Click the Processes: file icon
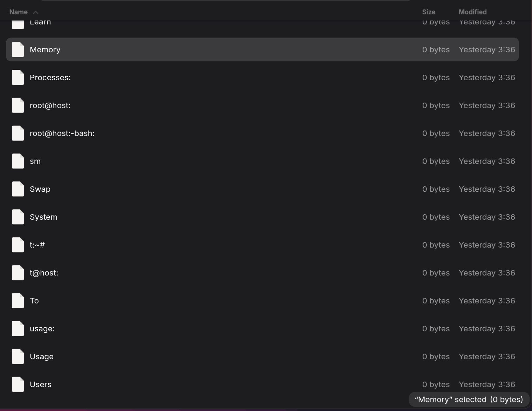 (x=18, y=77)
